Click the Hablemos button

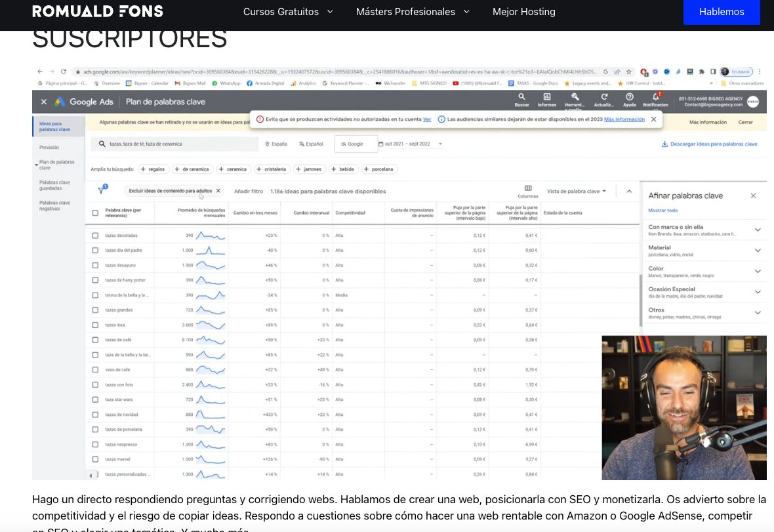coord(722,12)
